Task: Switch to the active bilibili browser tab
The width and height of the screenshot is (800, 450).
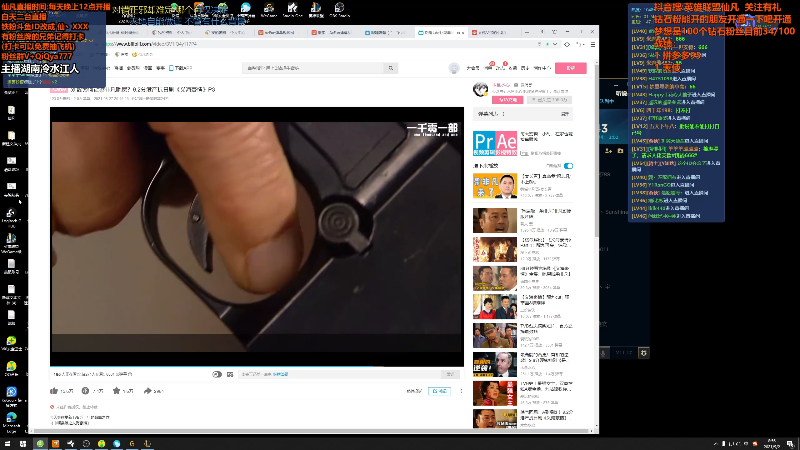Action: coord(441,32)
